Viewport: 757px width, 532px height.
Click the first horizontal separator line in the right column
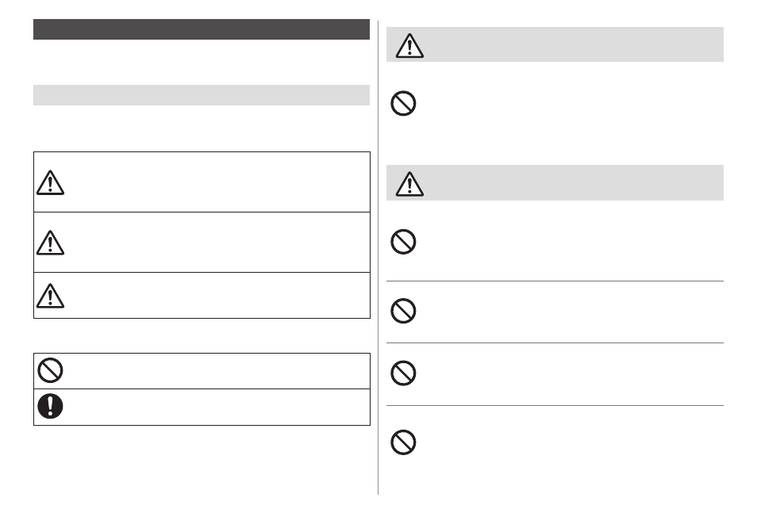(555, 281)
